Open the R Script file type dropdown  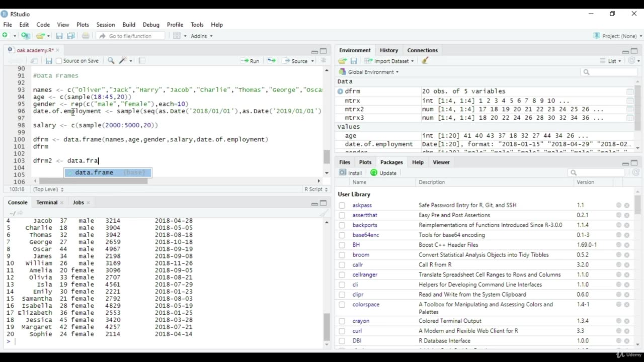tap(316, 189)
